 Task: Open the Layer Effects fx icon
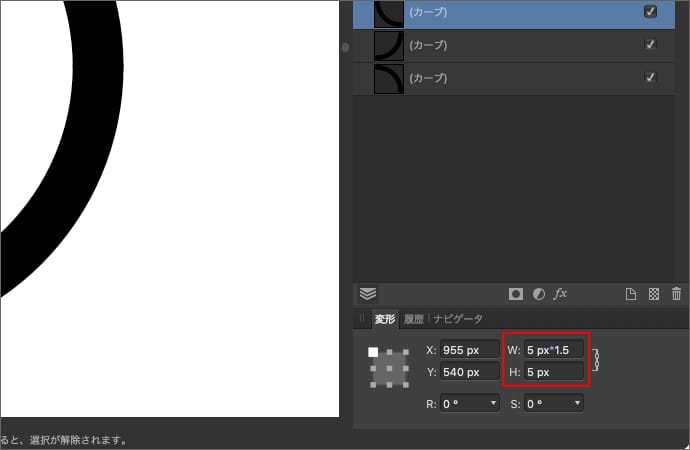click(x=561, y=294)
